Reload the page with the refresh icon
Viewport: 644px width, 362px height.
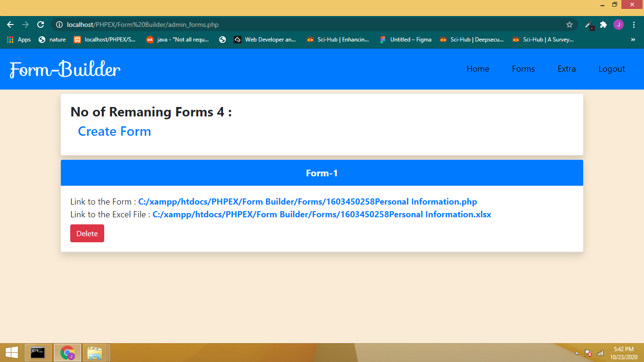click(41, 25)
